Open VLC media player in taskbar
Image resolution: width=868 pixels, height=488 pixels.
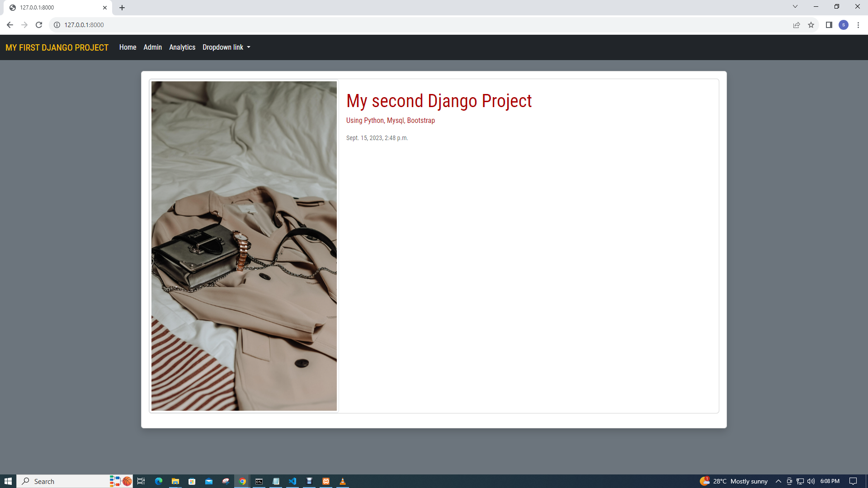pos(343,481)
